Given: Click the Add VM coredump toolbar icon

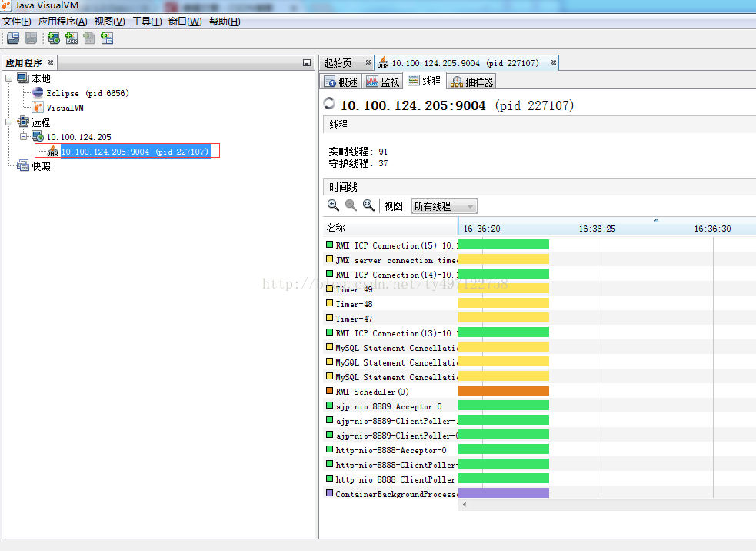Looking at the screenshot, I should point(89,38).
